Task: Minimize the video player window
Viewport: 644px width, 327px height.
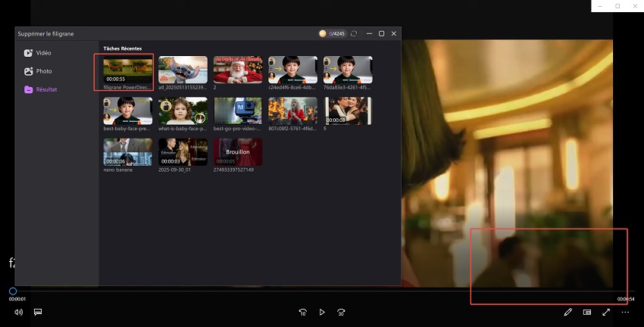Action: tap(601, 6)
